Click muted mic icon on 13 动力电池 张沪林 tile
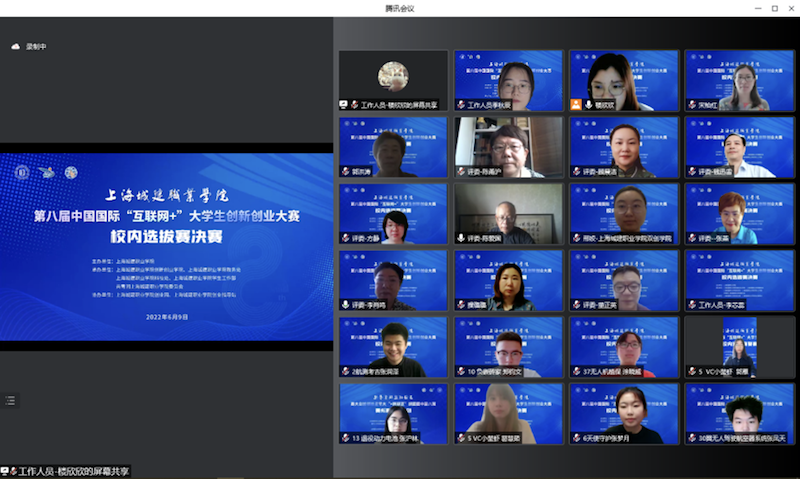 click(346, 438)
